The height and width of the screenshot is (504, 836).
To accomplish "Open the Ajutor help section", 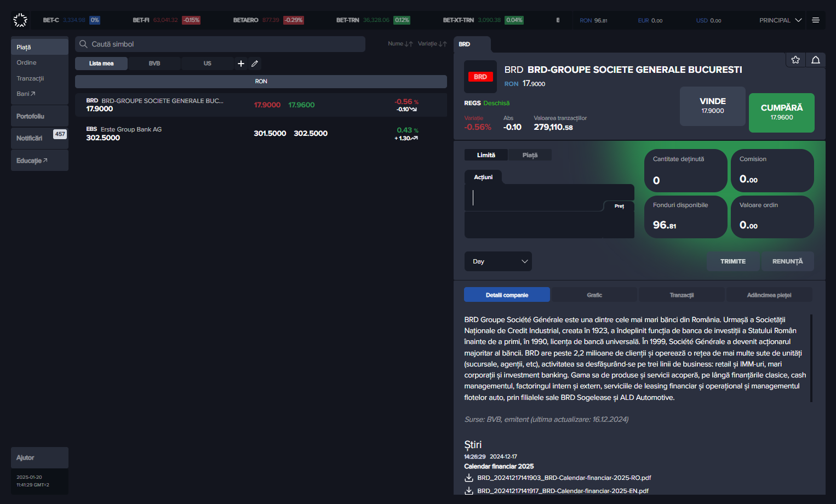I will (39, 457).
